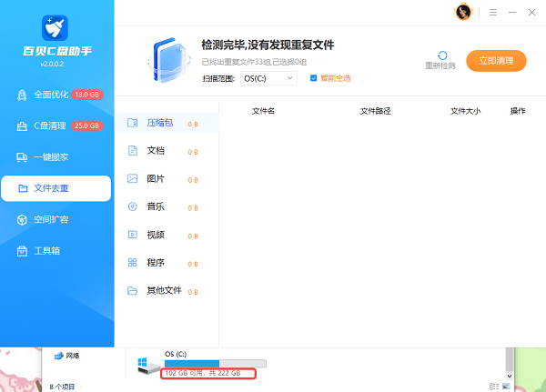Click the Explorer scrollbar down arrow
This screenshot has width=546, height=392.
pyautogui.click(x=509, y=376)
